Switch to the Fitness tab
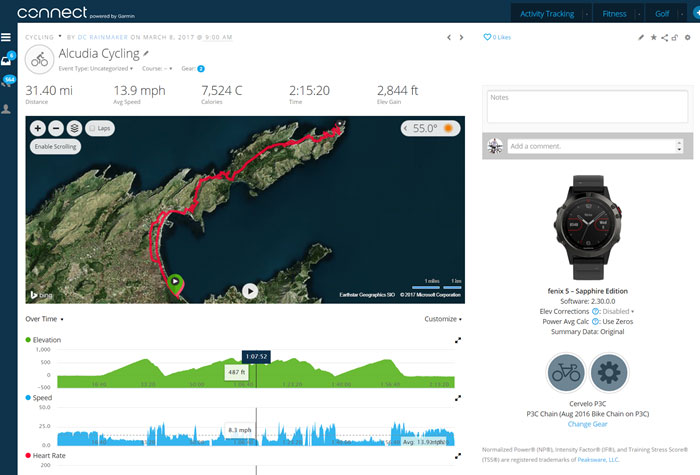The image size is (700, 475). pos(614,14)
